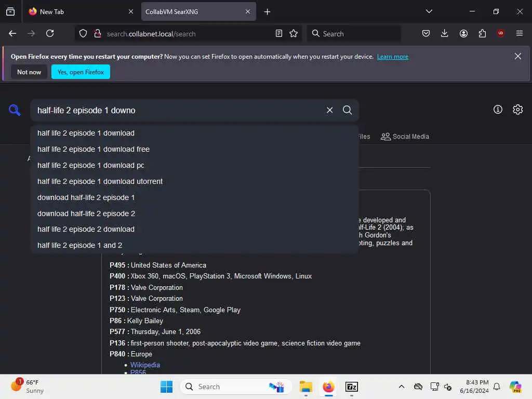Submit search with the magnifier button
Viewport: 532px width, 399px height.
tap(347, 110)
